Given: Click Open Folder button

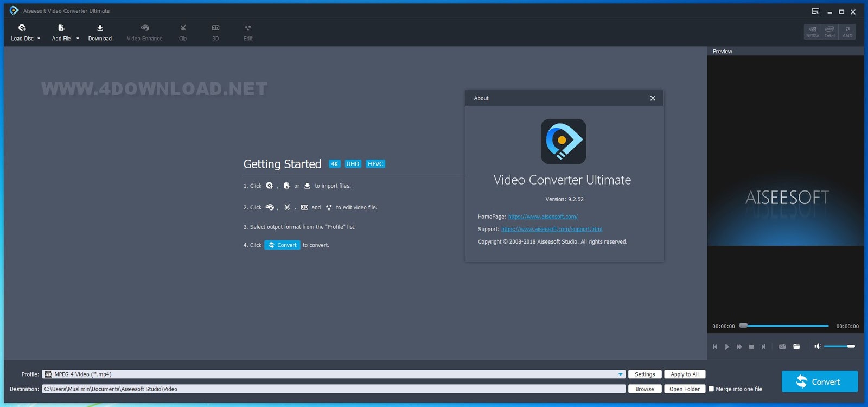Looking at the screenshot, I should 685,389.
